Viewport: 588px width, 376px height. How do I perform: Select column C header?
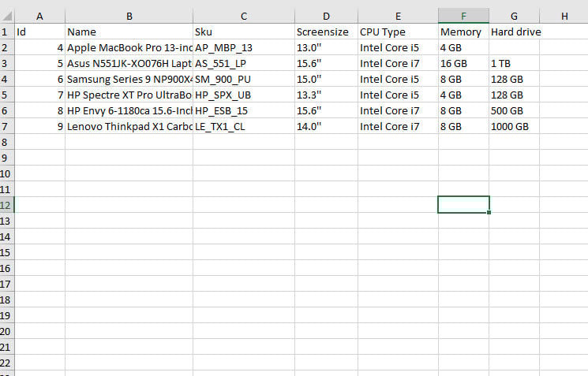pyautogui.click(x=244, y=16)
